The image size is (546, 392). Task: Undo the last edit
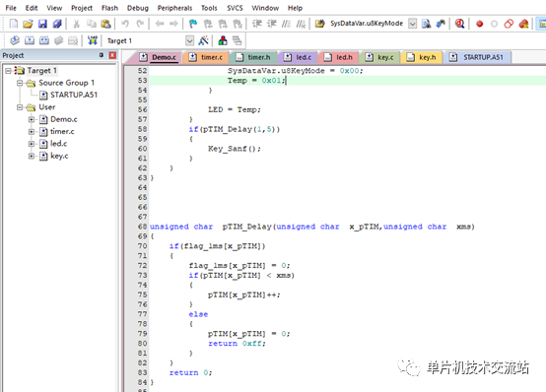(x=125, y=24)
